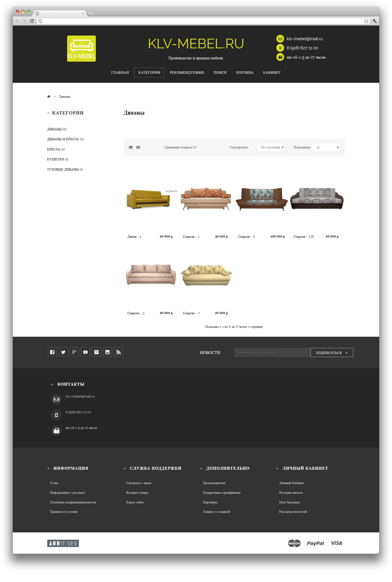Open the Сравнение товаров link
392x582 pixels.
tap(180, 147)
